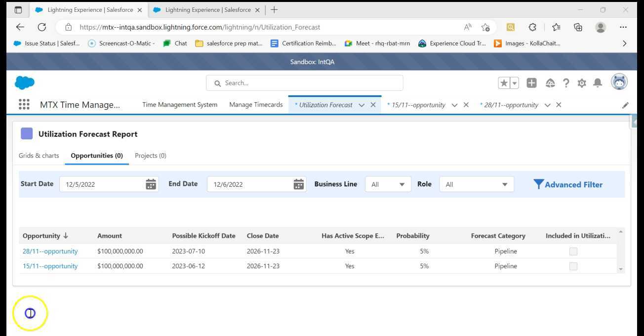Viewport: 644px width, 336px height.
Task: Open the 28/11--opportunity record link
Action: [x=50, y=252]
